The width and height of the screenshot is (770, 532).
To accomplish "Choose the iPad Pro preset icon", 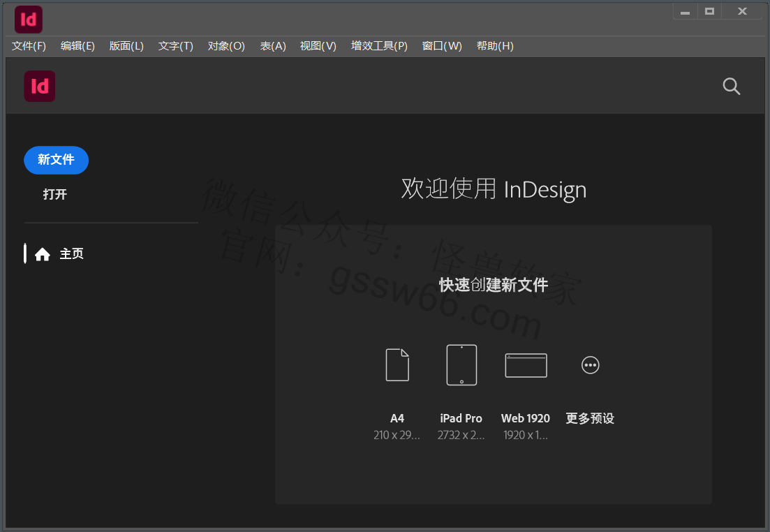I will point(461,365).
